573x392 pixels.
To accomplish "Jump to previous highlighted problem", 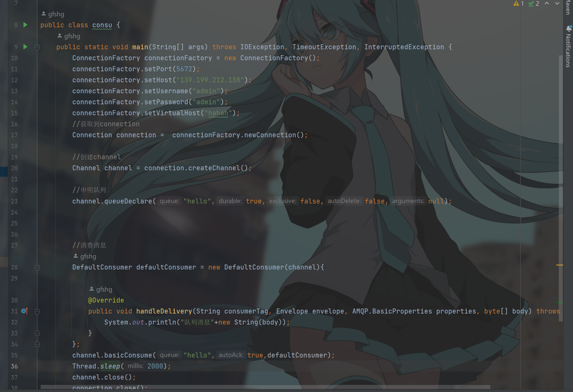I will point(547,3).
